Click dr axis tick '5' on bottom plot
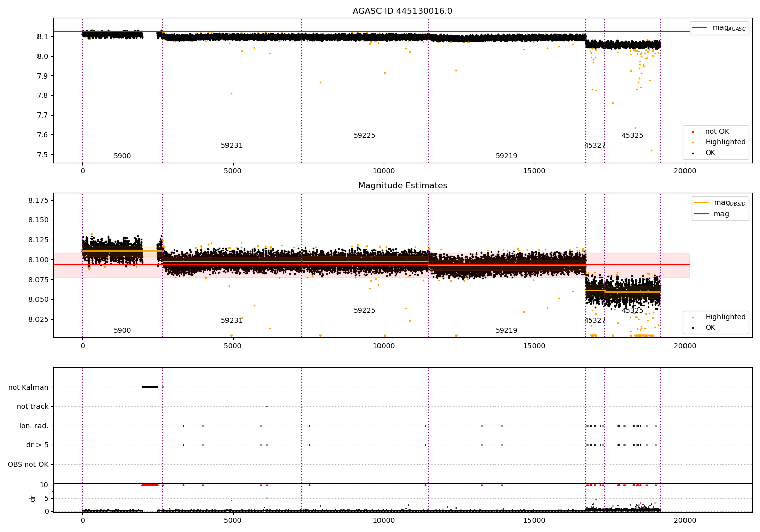 pyautogui.click(x=46, y=498)
